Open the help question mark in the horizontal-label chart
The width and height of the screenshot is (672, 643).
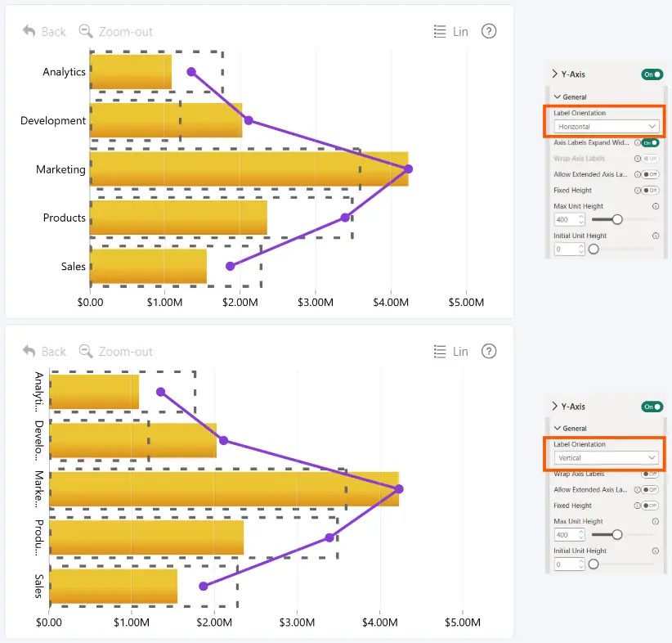(489, 31)
